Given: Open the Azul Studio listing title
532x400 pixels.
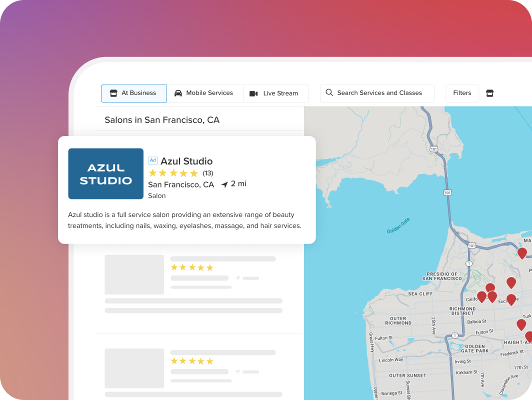Looking at the screenshot, I should (186, 161).
